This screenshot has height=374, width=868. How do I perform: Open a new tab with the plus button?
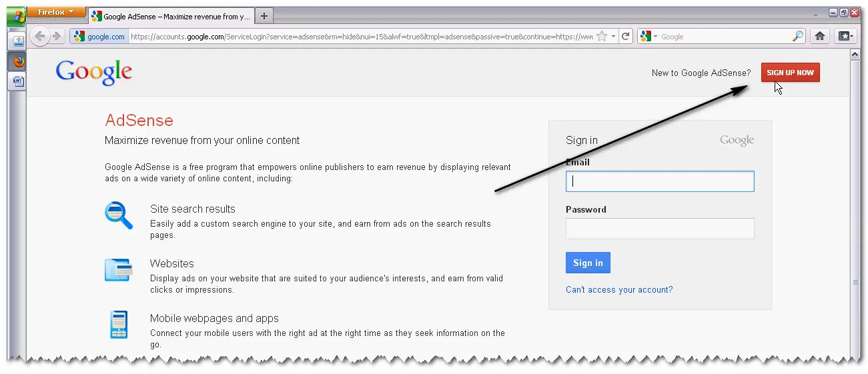265,16
